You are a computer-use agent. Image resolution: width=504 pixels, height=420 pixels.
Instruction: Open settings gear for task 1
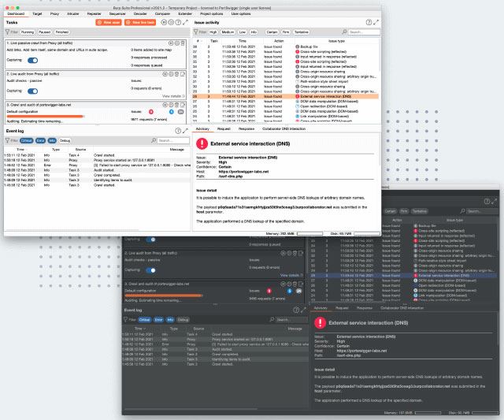(176, 43)
